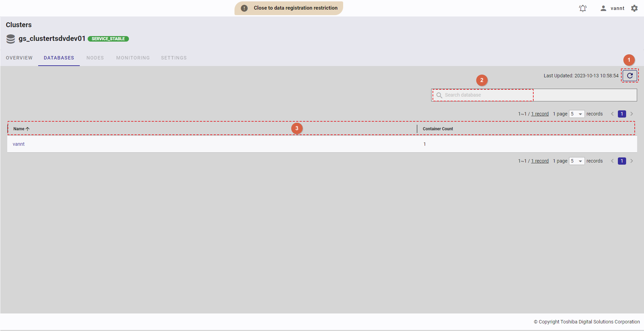Viewport: 644px width, 331px height.
Task: Open the settings gear icon
Action: tap(634, 8)
